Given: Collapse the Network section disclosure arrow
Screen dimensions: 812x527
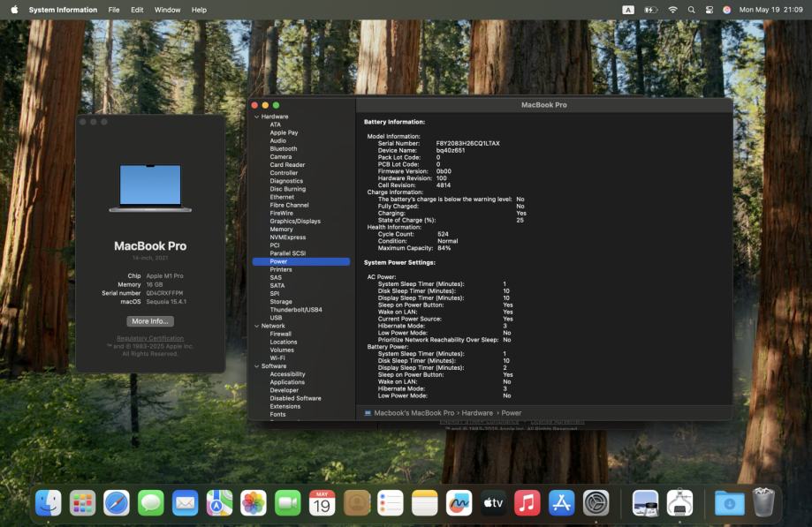Looking at the screenshot, I should 257,326.
